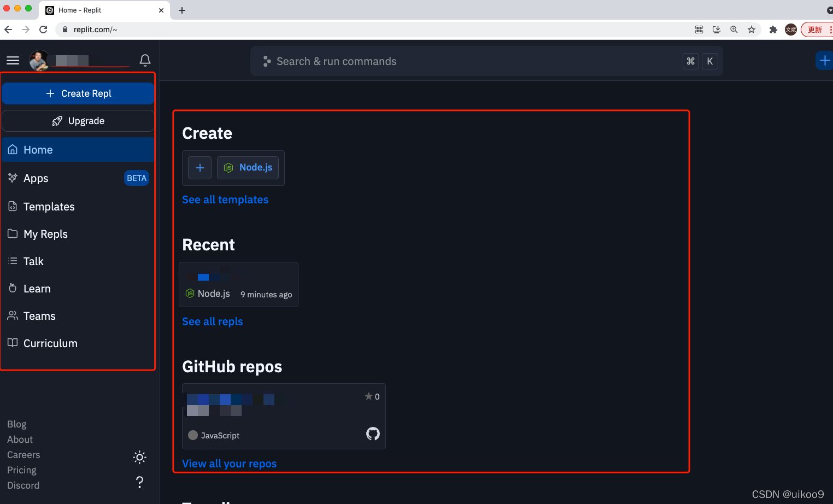Viewport: 833px width, 504px height.
Task: Create a Node.js repl from template
Action: [248, 168]
